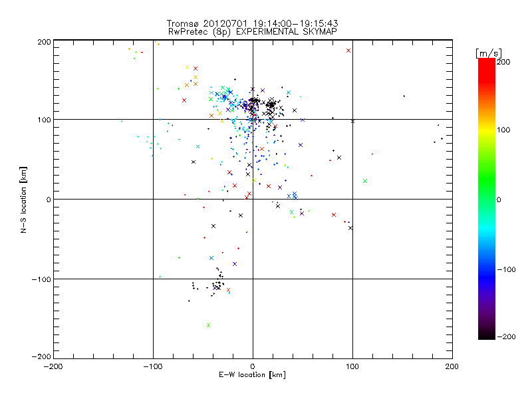Click the x-axis '-100' tick label
The width and height of the screenshot is (532, 399).
153,366
